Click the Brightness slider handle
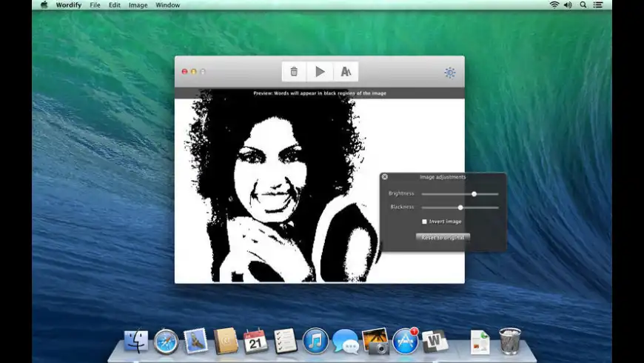Image resolution: width=644 pixels, height=363 pixels. (x=474, y=194)
